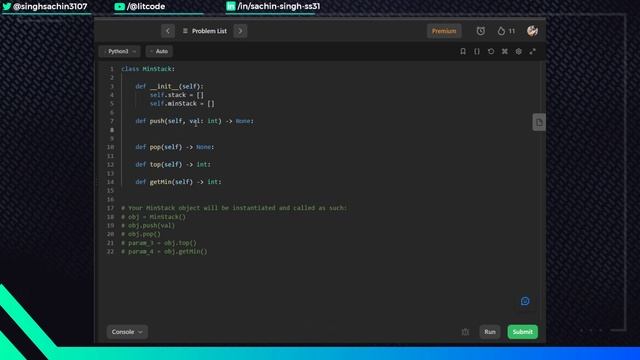
Task: Click the 'def __init__(self):' line
Action: 169,87
